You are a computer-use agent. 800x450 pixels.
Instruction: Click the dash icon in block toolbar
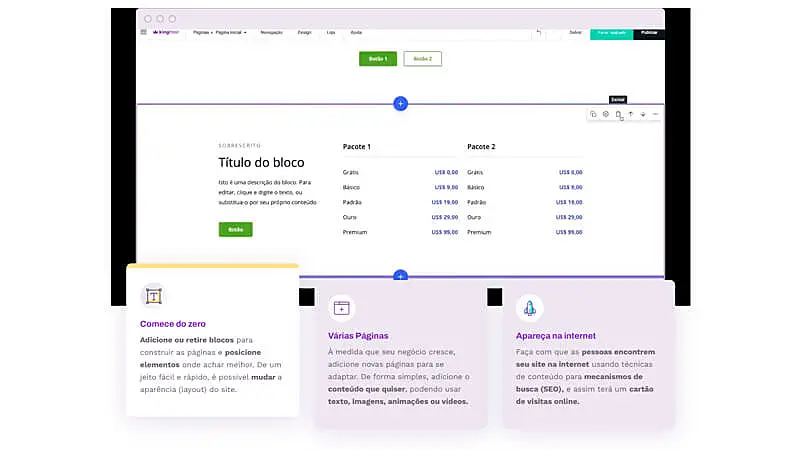[656, 114]
